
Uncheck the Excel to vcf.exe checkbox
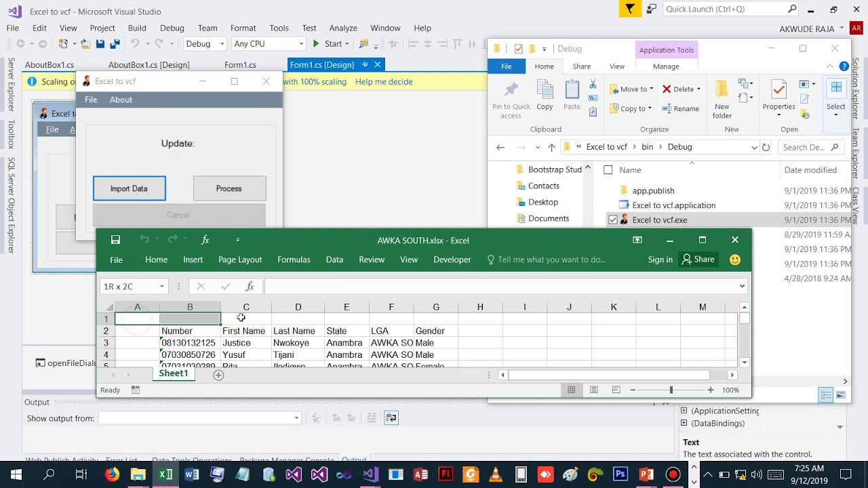point(613,220)
